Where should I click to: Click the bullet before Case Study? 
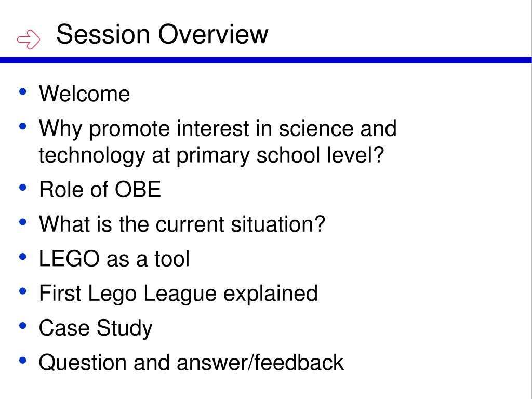[x=23, y=326]
